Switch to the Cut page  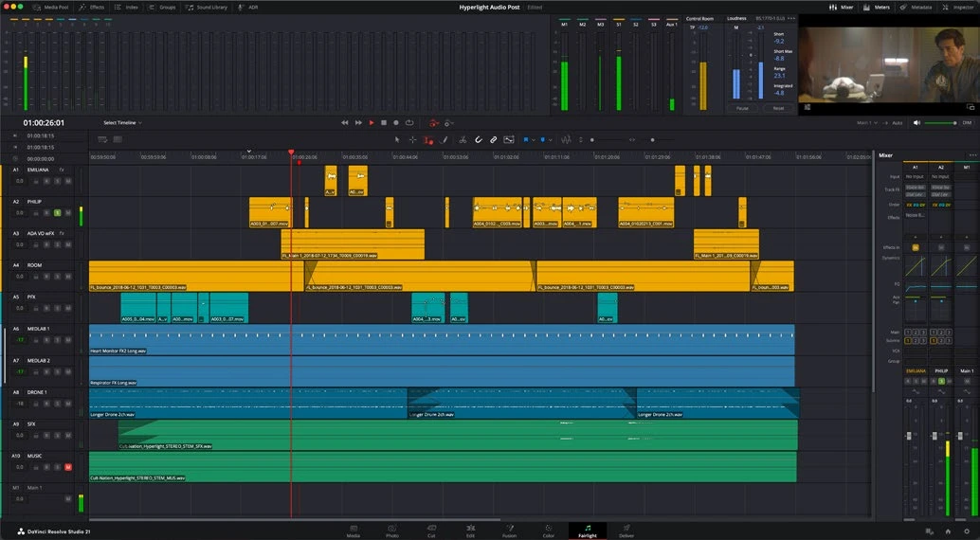pos(431,531)
